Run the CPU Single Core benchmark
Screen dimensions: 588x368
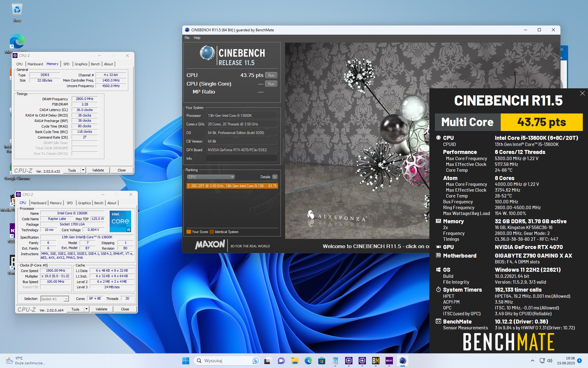tap(271, 84)
